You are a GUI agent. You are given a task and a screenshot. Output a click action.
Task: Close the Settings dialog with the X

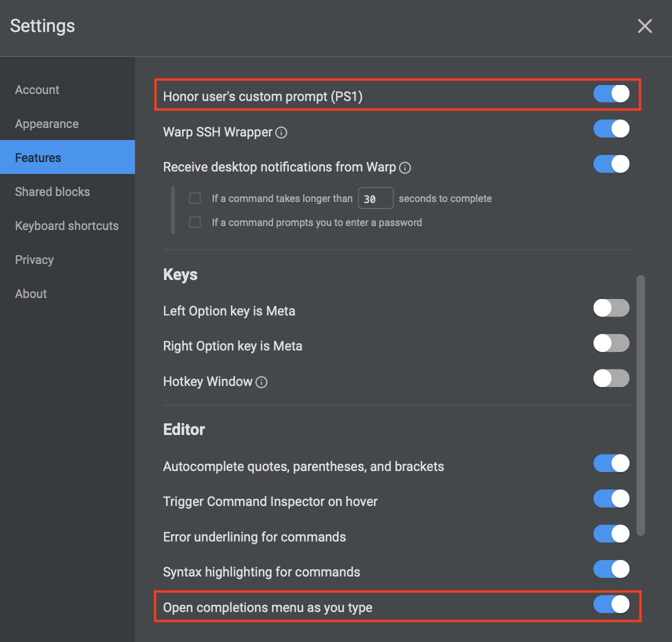(x=645, y=26)
